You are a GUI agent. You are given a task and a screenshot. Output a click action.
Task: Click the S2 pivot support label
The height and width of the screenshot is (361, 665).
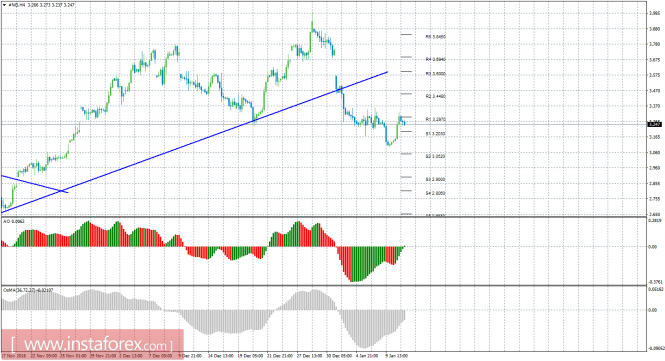pos(436,156)
